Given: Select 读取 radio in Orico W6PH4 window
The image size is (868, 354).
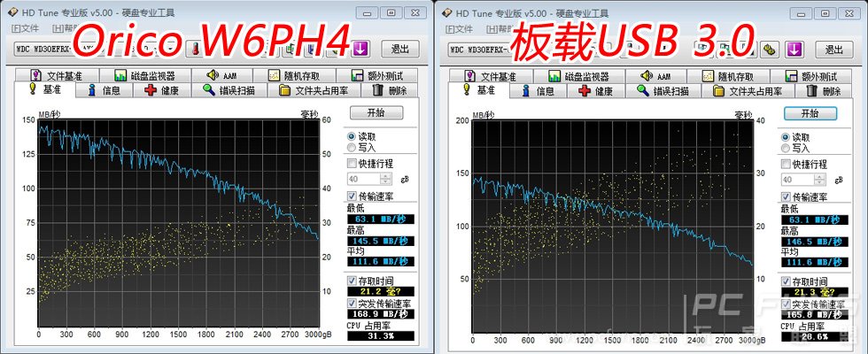Looking at the screenshot, I should [351, 136].
